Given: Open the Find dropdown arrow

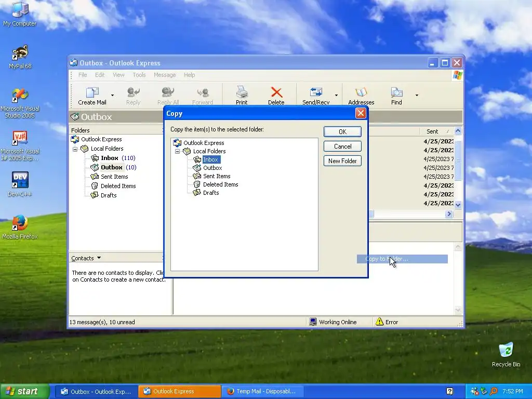Looking at the screenshot, I should [x=417, y=96].
